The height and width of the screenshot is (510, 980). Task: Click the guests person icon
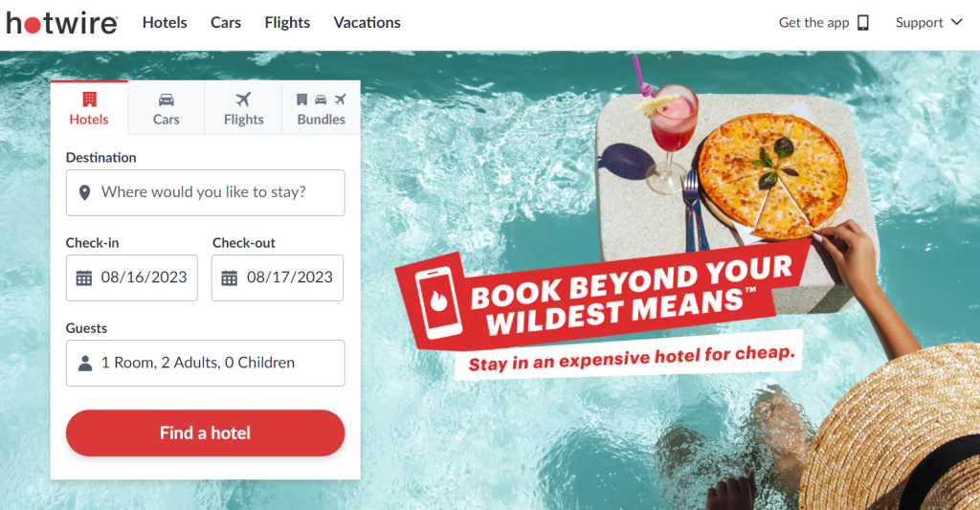[x=85, y=363]
